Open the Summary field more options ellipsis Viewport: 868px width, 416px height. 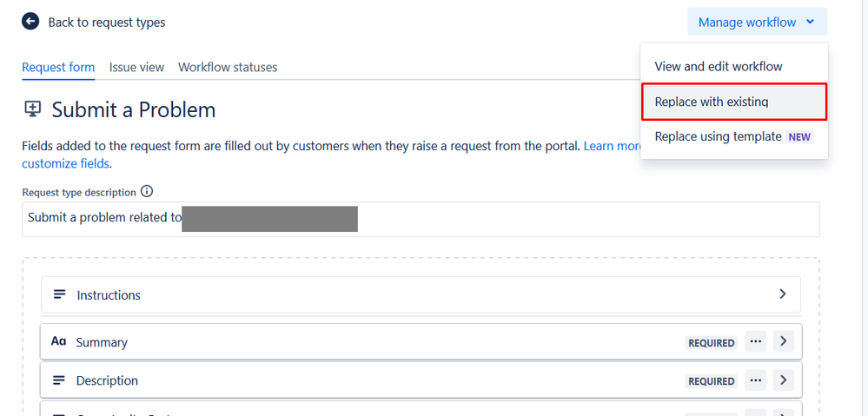(x=756, y=341)
